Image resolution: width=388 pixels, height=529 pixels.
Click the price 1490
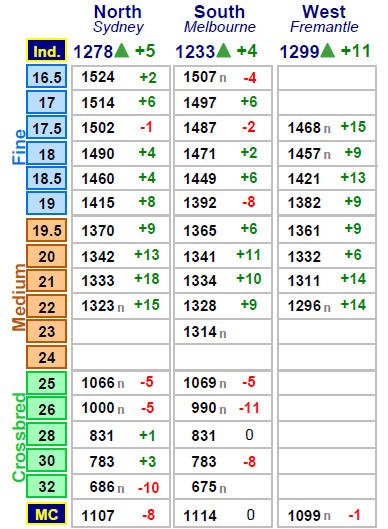98,154
